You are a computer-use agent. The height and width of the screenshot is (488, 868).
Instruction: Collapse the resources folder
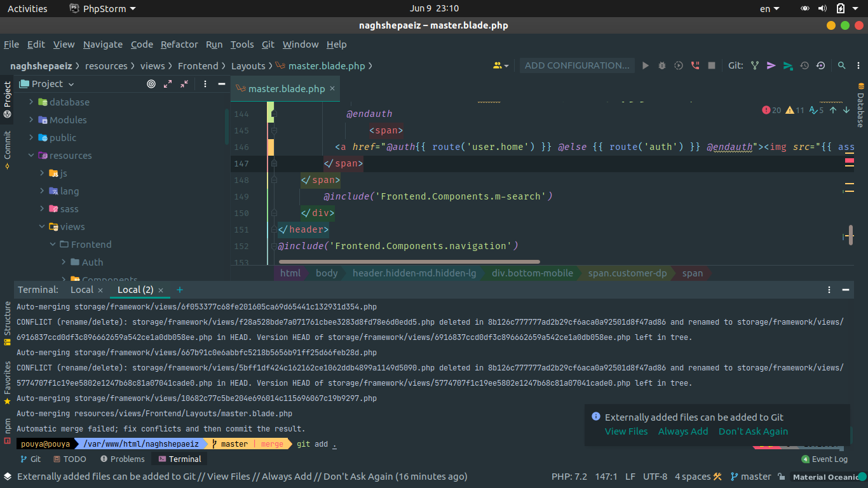31,156
